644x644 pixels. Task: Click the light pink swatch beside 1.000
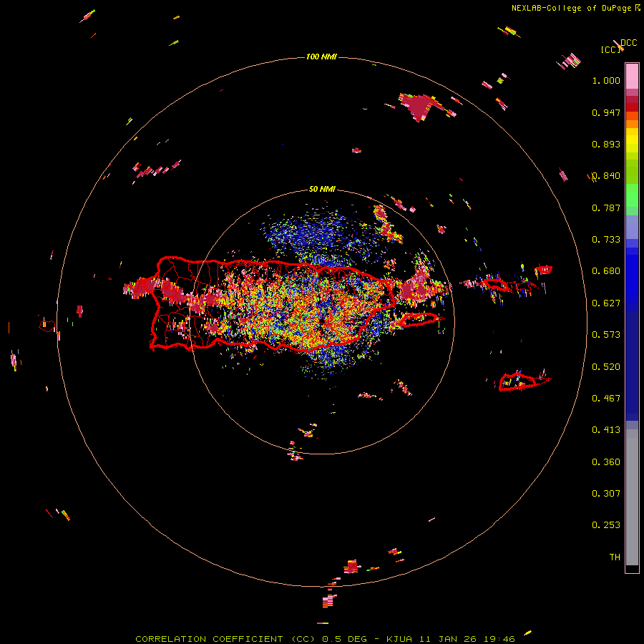(632, 77)
